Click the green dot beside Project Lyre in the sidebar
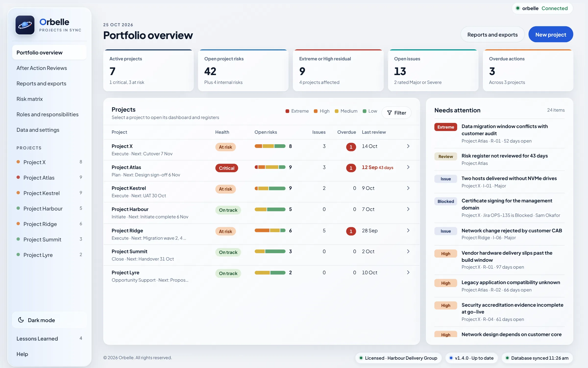Image resolution: width=588 pixels, height=368 pixels. 18,255
